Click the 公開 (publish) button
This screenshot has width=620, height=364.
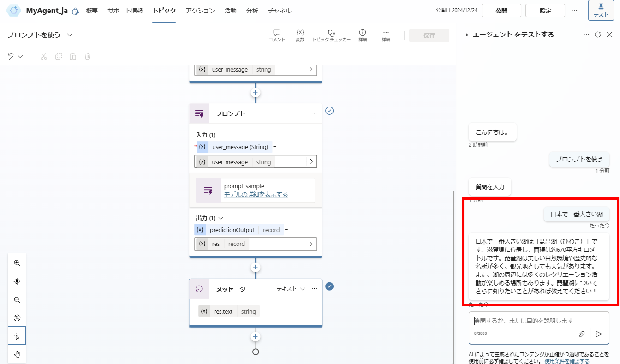[x=501, y=10]
